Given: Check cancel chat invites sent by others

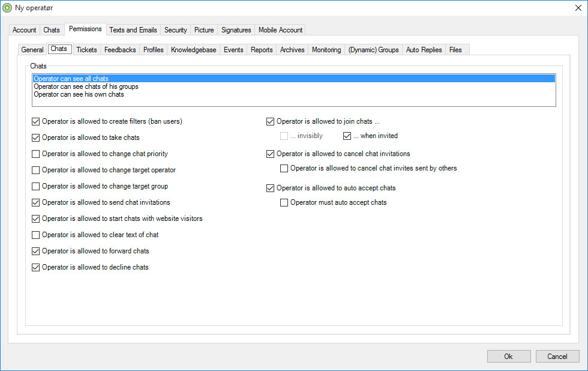Looking at the screenshot, I should coord(284,169).
